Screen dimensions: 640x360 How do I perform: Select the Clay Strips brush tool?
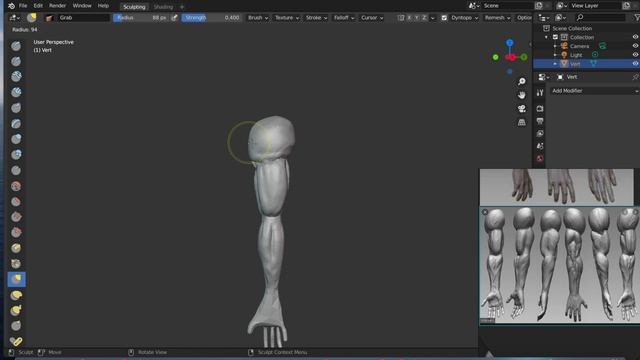point(16,92)
